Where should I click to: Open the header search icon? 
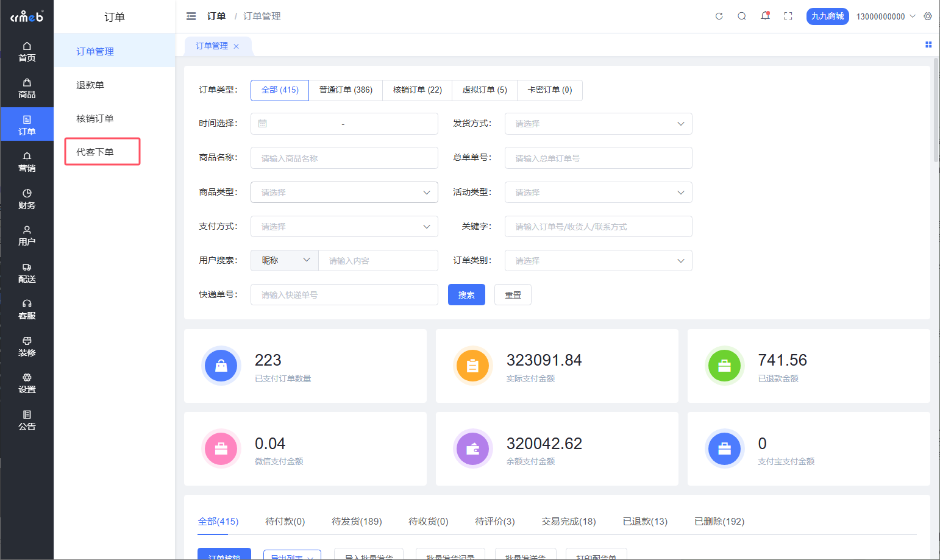point(742,16)
